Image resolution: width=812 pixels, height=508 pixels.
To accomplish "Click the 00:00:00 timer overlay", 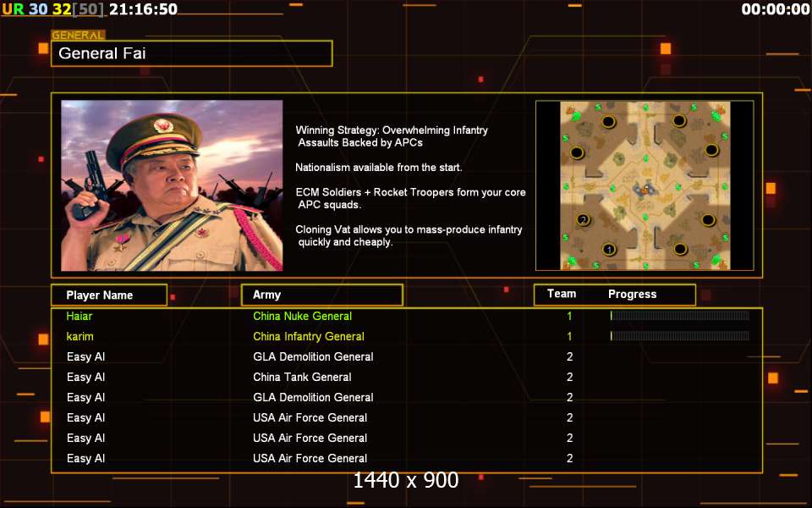I will point(776,8).
